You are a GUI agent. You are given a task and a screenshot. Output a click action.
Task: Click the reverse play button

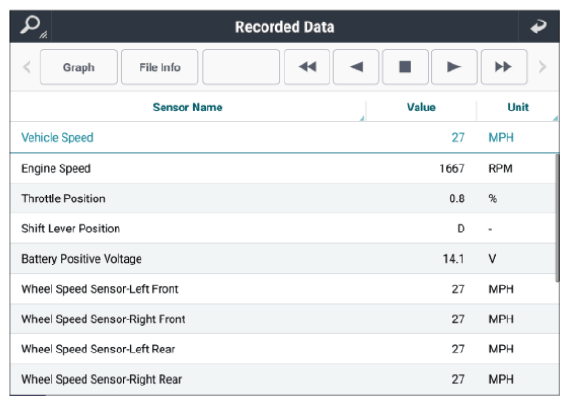click(x=356, y=67)
